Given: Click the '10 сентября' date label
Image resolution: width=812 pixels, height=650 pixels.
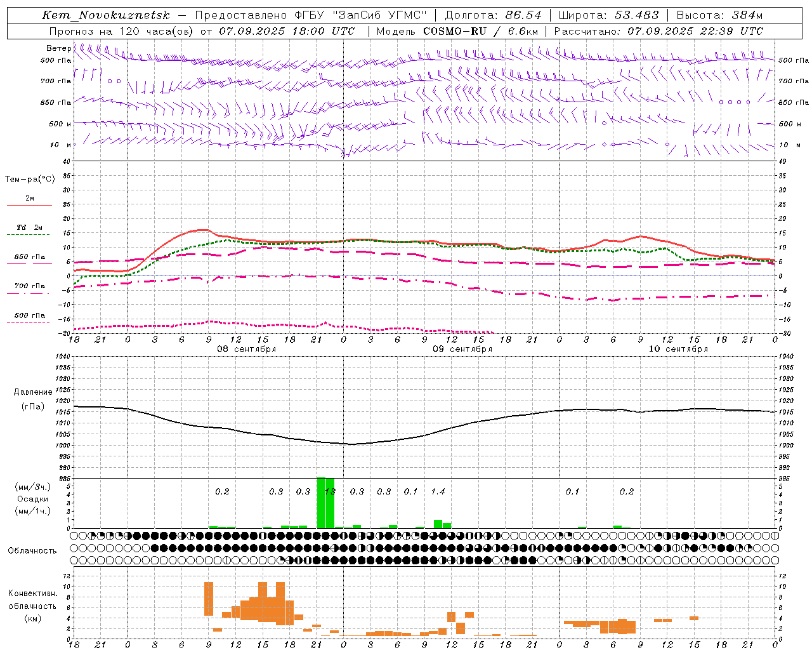Looking at the screenshot, I should tap(678, 349).
